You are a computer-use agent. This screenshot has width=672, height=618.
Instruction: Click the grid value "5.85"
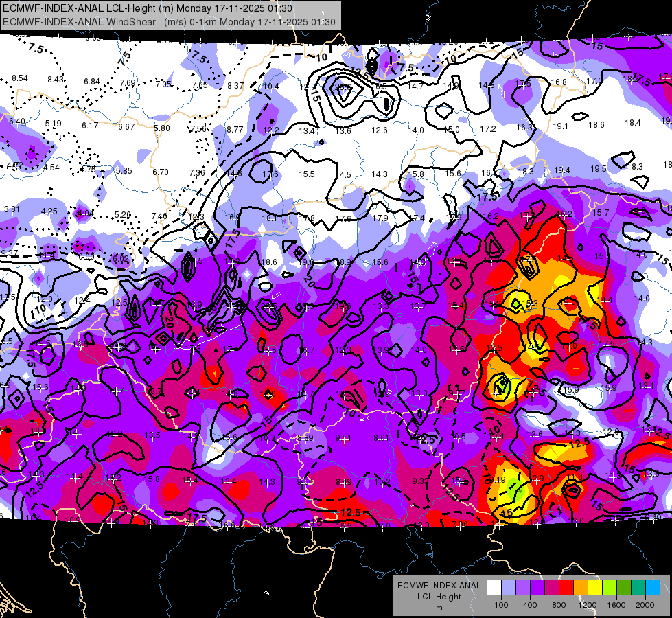[124, 171]
